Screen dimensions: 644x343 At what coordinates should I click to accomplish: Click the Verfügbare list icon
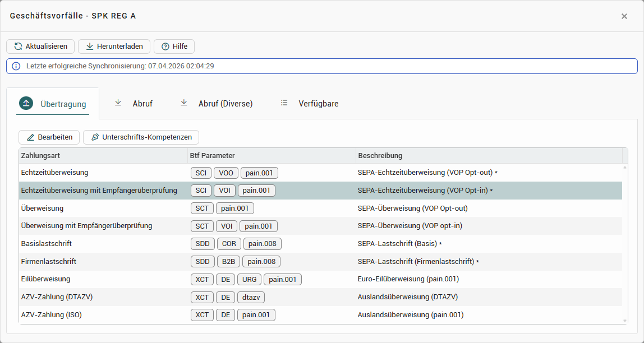tap(284, 103)
